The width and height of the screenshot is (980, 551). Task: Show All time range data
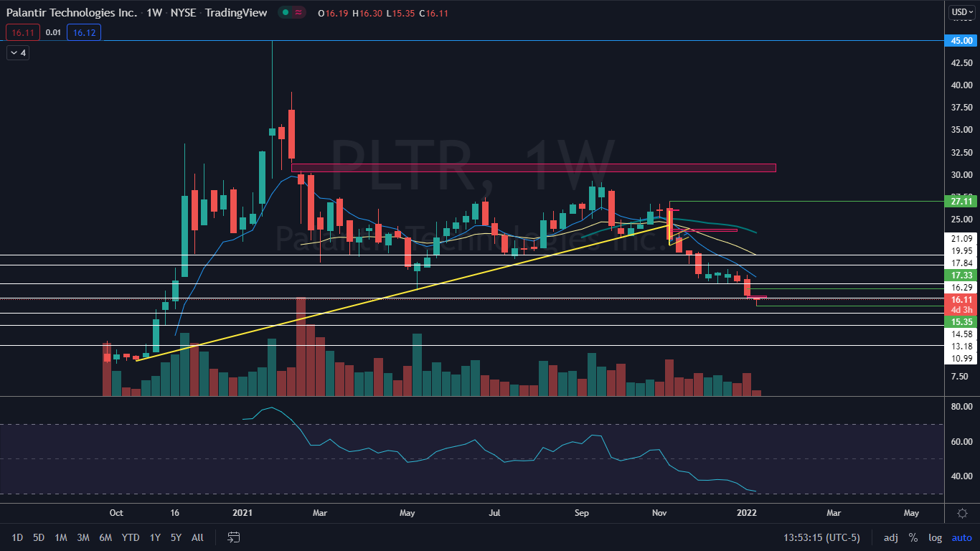[198, 537]
